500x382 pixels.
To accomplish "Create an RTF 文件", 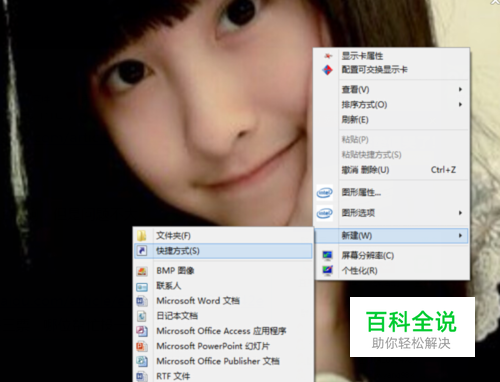I will [223, 376].
